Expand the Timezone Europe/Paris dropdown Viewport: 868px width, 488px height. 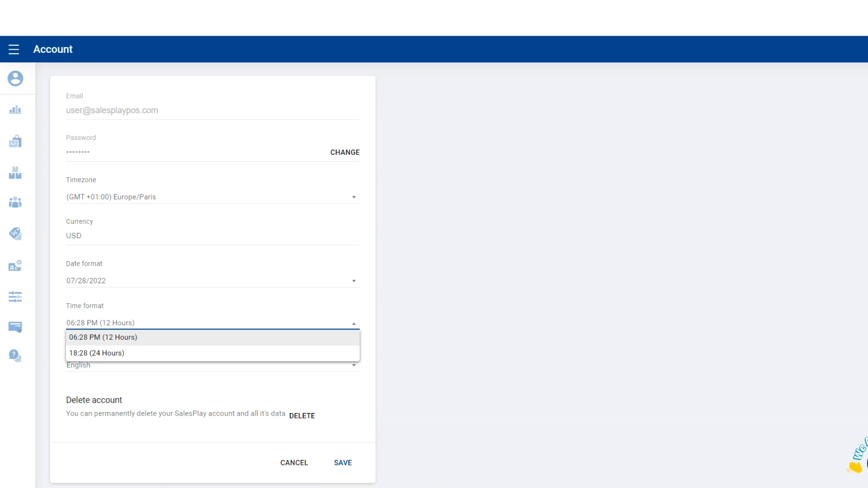pyautogui.click(x=212, y=197)
